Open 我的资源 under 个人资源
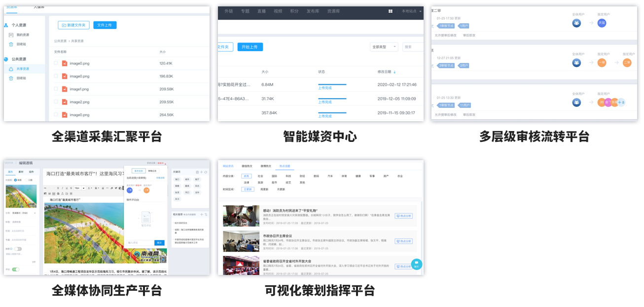 (23, 35)
